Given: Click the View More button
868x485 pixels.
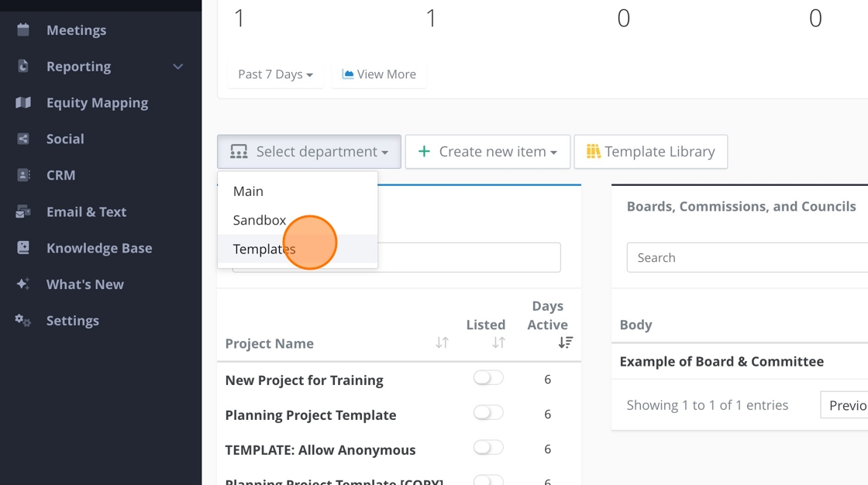Looking at the screenshot, I should tap(379, 74).
